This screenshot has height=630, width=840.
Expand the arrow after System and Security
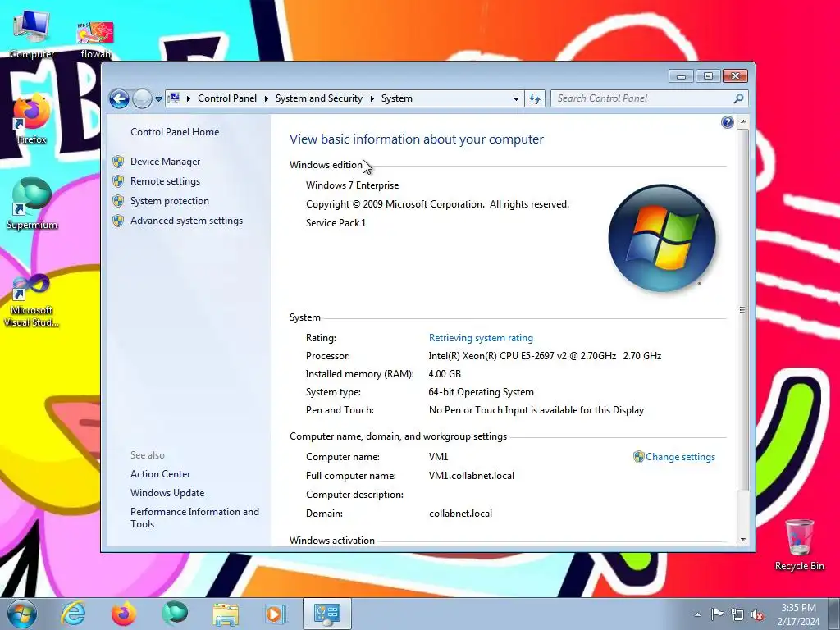coord(372,98)
